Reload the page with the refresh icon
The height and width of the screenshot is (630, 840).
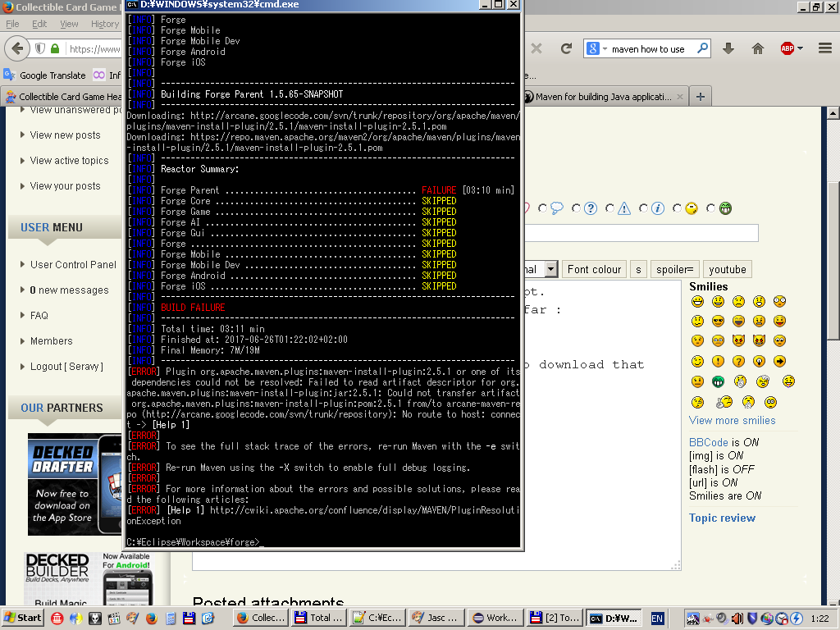point(566,48)
